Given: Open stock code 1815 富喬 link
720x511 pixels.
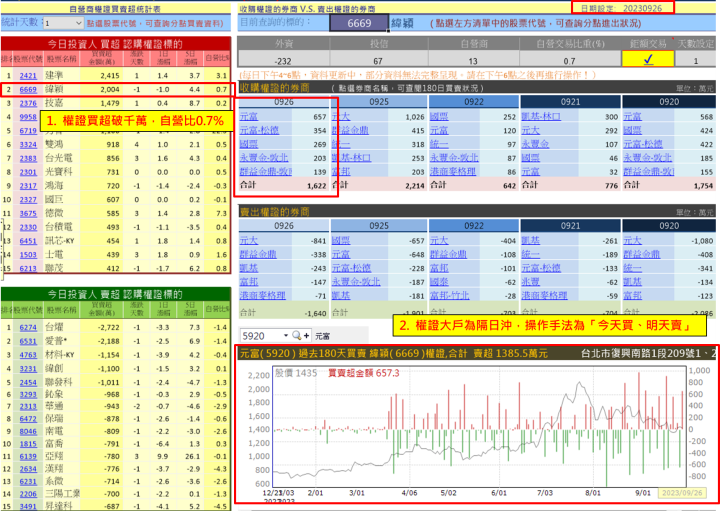Looking at the screenshot, I should [28, 444].
